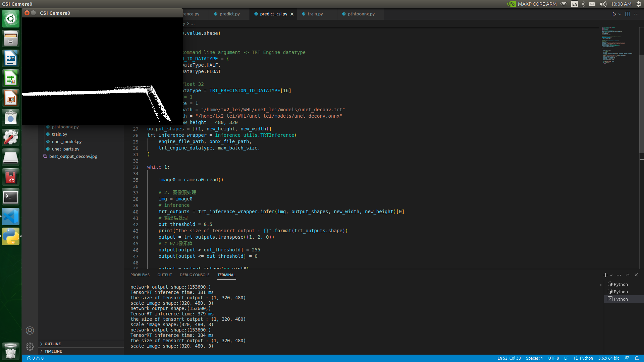Screen dimensions: 644x362
Task: Select the last Python terminal entry
Action: click(x=620, y=299)
